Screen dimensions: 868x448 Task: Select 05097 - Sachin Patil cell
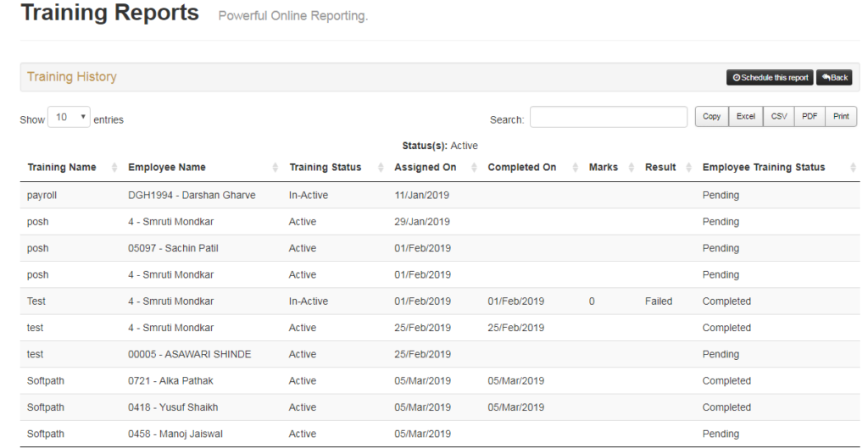point(173,248)
